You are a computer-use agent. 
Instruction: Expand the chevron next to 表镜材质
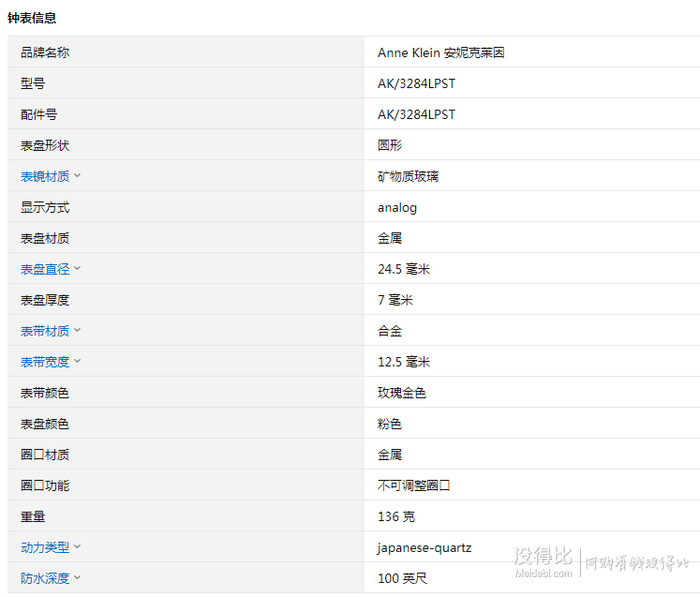coord(77,175)
